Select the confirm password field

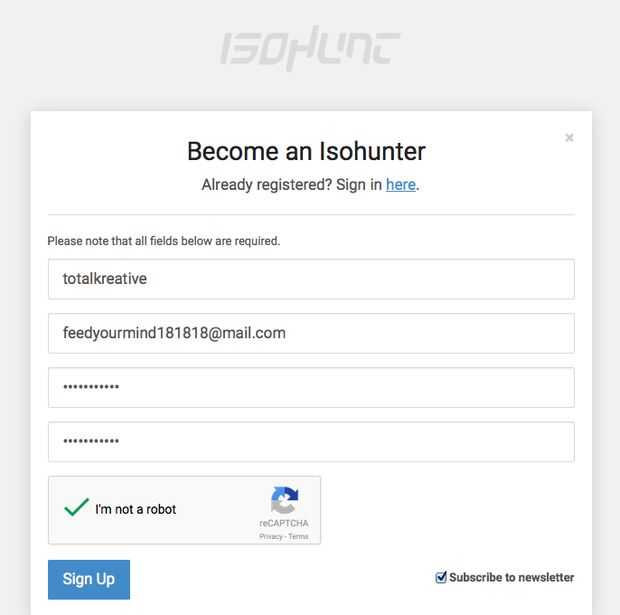pyautogui.click(x=311, y=441)
